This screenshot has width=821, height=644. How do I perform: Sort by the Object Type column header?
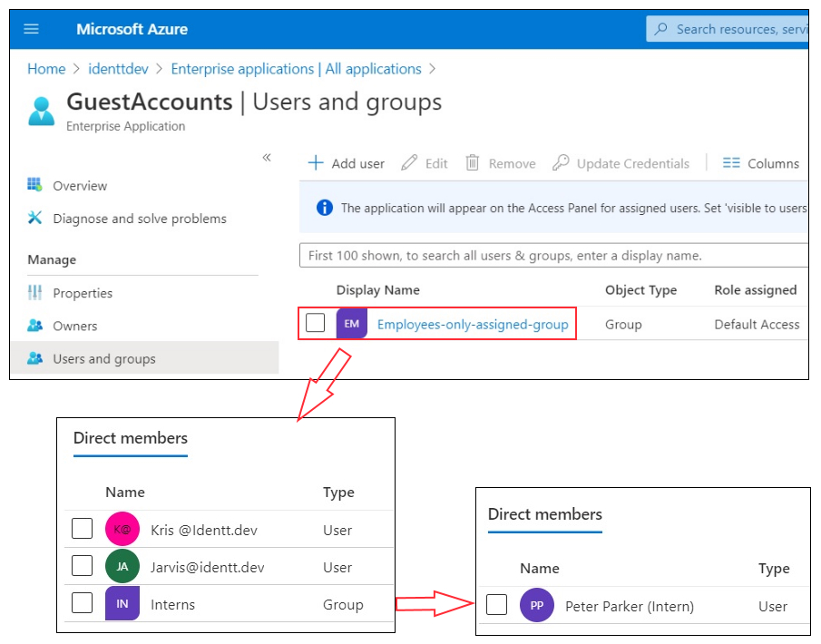[640, 290]
